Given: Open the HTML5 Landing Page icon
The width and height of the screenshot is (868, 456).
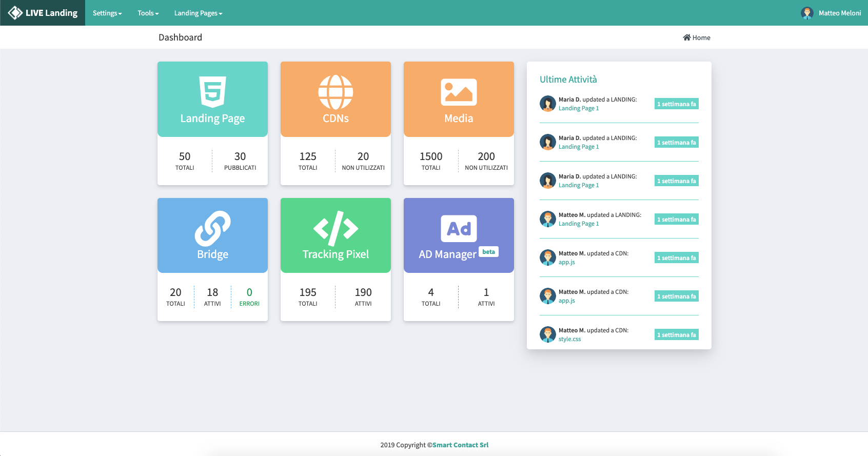Looking at the screenshot, I should tap(212, 92).
